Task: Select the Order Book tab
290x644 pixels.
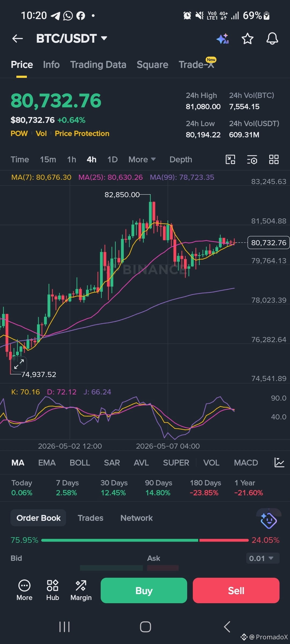Action: [38, 518]
